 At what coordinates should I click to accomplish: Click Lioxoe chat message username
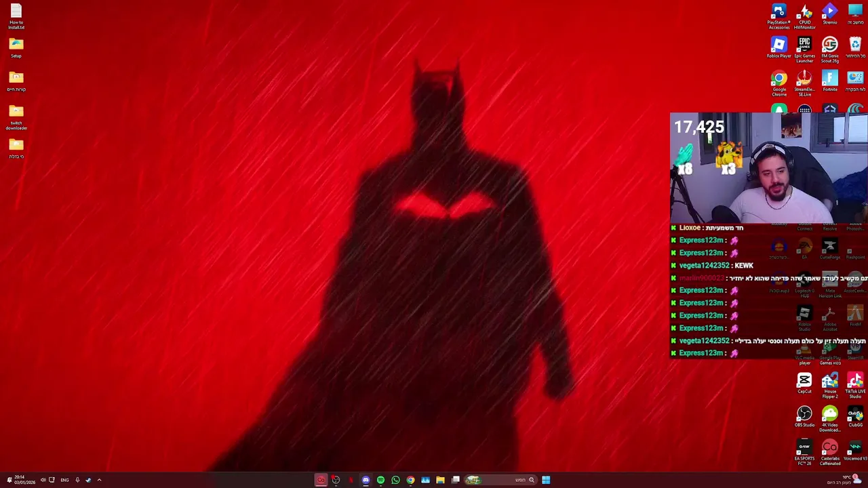690,228
